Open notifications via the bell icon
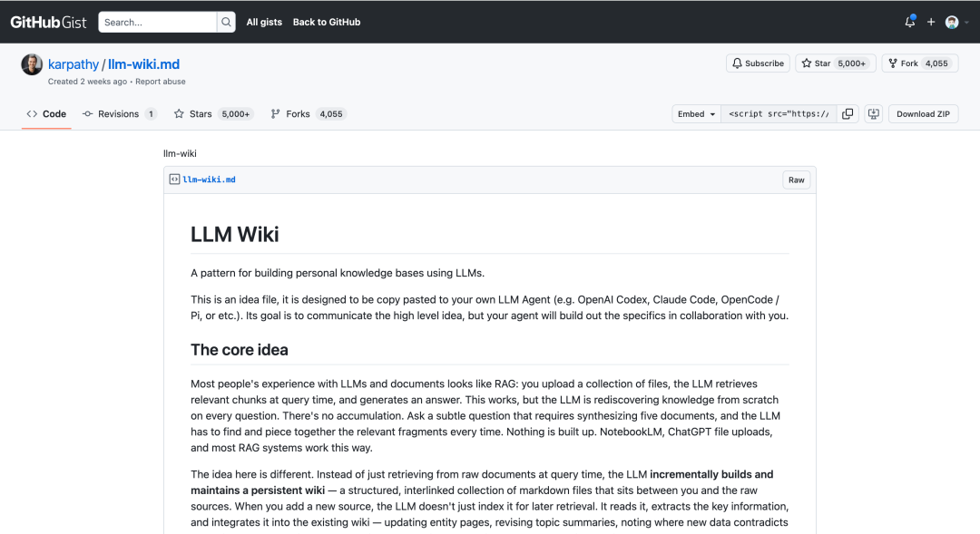 point(909,21)
